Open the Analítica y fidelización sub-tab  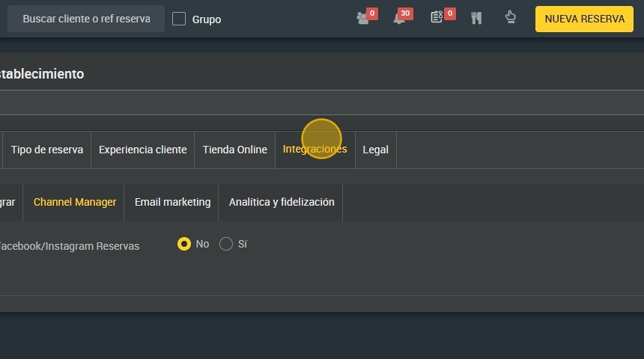pyautogui.click(x=282, y=202)
